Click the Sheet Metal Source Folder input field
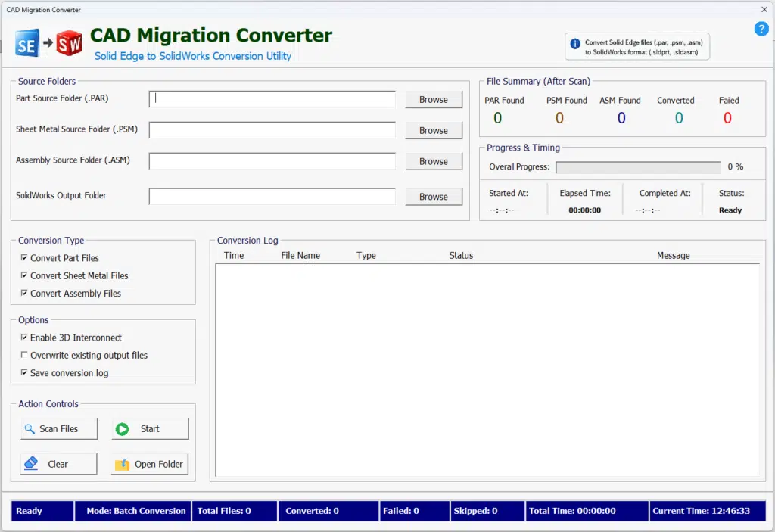Screen dimensions: 775x532 [x=272, y=130]
